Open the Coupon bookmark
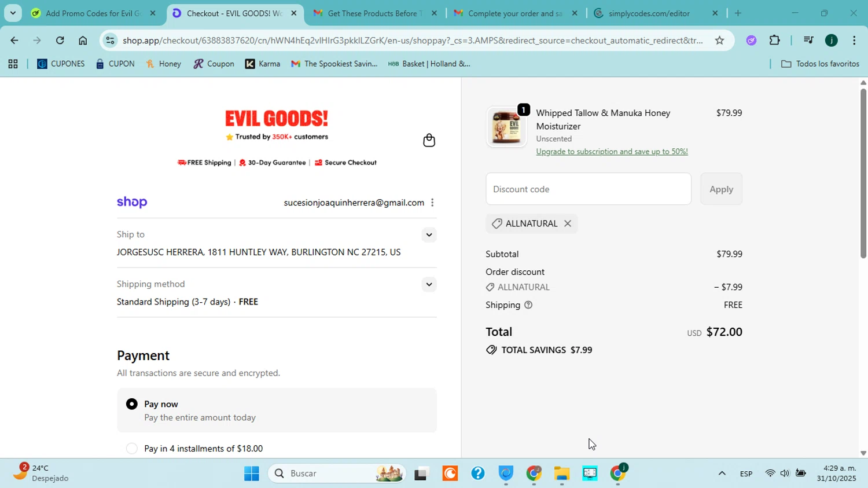The width and height of the screenshot is (868, 488). click(214, 64)
